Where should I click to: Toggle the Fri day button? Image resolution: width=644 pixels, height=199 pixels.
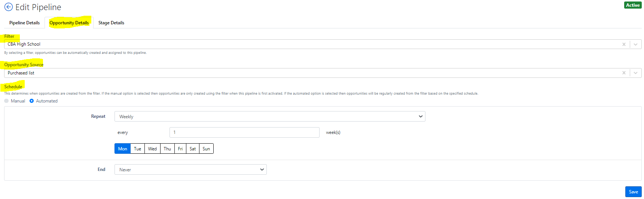pyautogui.click(x=180, y=149)
